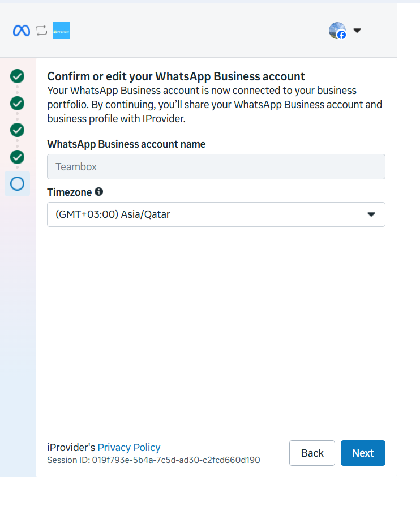Open the Asia/Qatar timezone dropdown

point(216,214)
